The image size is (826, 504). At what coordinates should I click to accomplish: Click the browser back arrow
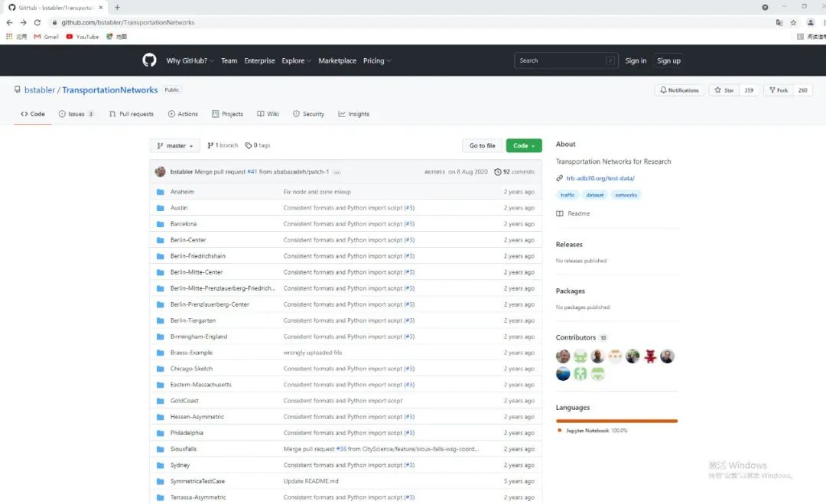[x=9, y=23]
